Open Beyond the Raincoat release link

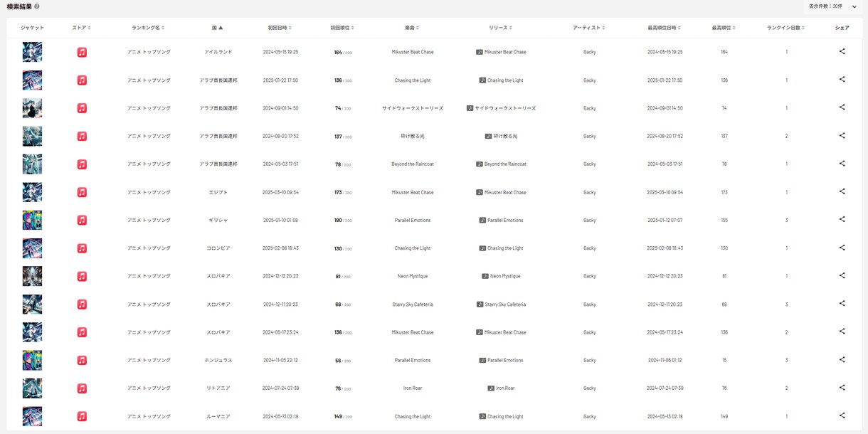click(501, 164)
